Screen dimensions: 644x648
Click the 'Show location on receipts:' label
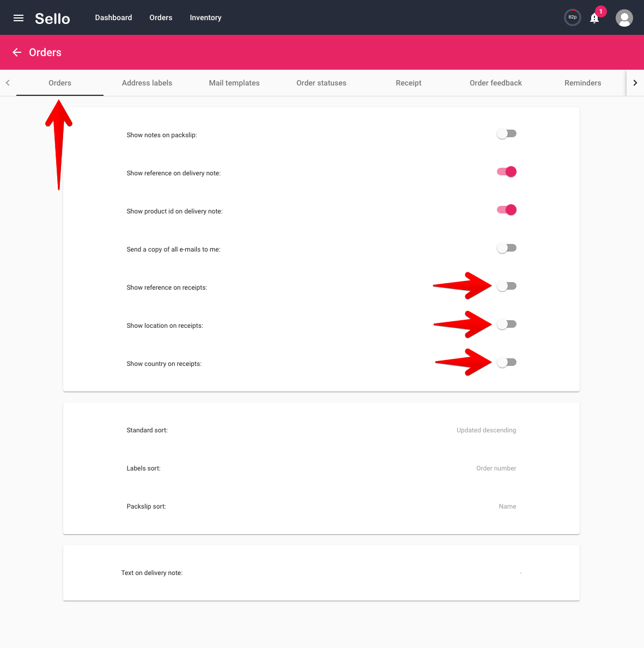point(165,326)
